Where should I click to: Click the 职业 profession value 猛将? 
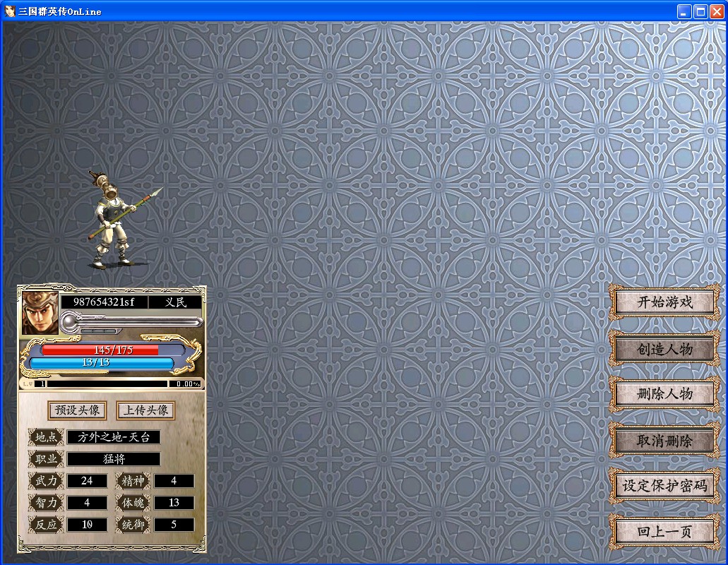click(x=114, y=459)
